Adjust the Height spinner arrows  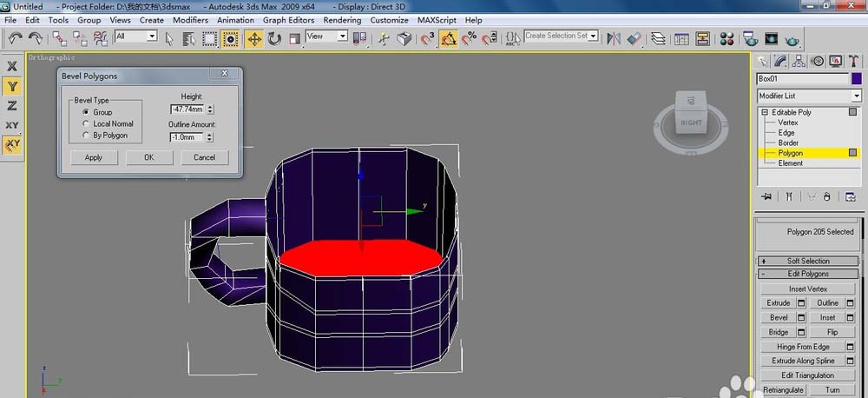pos(210,109)
